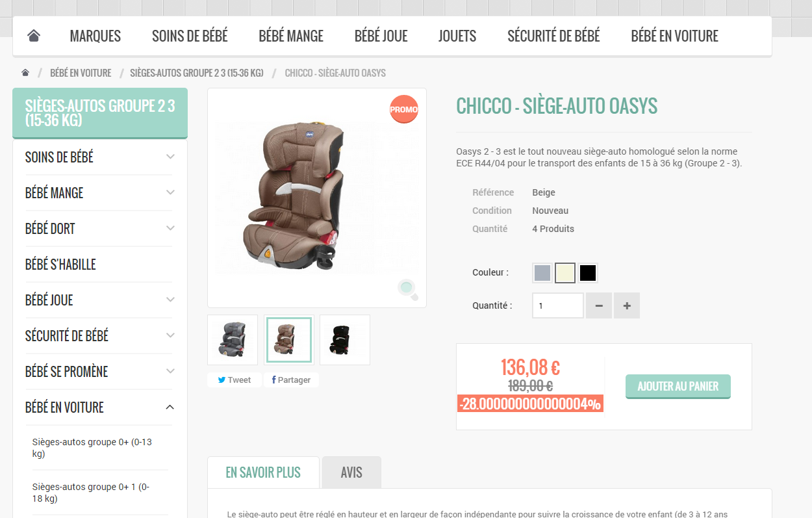The width and height of the screenshot is (812, 518).
Task: Open the Jouets menu
Action: tap(457, 36)
